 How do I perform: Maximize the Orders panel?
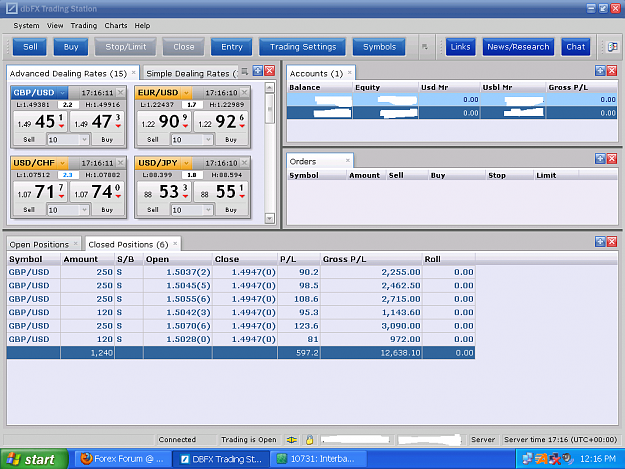(600, 159)
